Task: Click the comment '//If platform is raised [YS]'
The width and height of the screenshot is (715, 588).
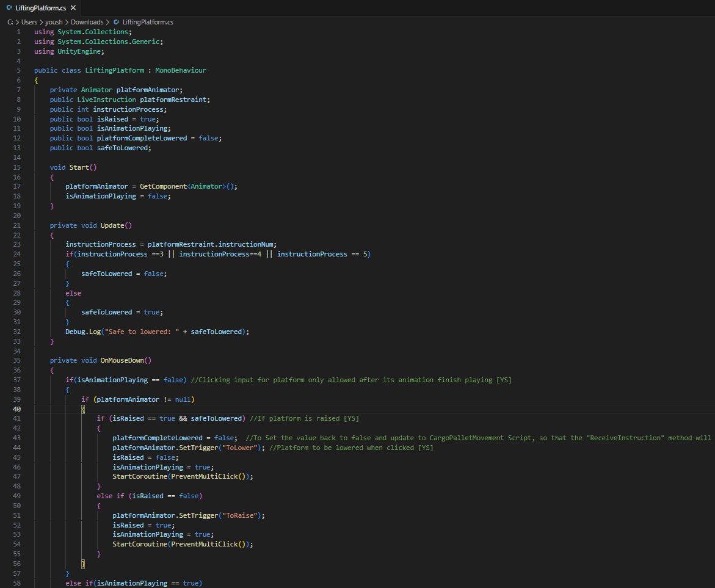Action: pyautogui.click(x=304, y=418)
